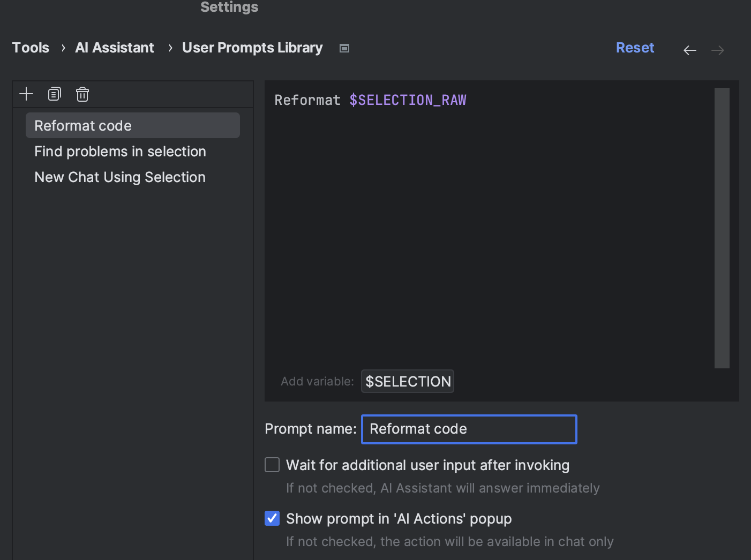Enable 'Wait for additional user input after invoking'
This screenshot has width=751, height=560.
click(x=272, y=465)
